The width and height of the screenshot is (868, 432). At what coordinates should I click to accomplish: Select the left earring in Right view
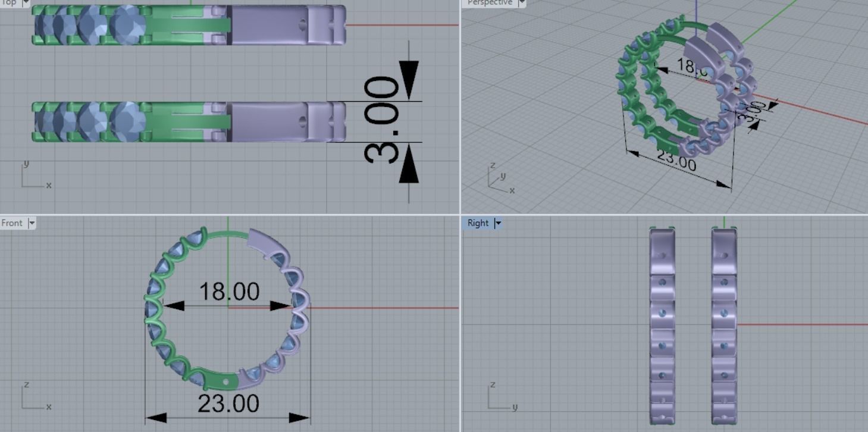[x=662, y=326]
